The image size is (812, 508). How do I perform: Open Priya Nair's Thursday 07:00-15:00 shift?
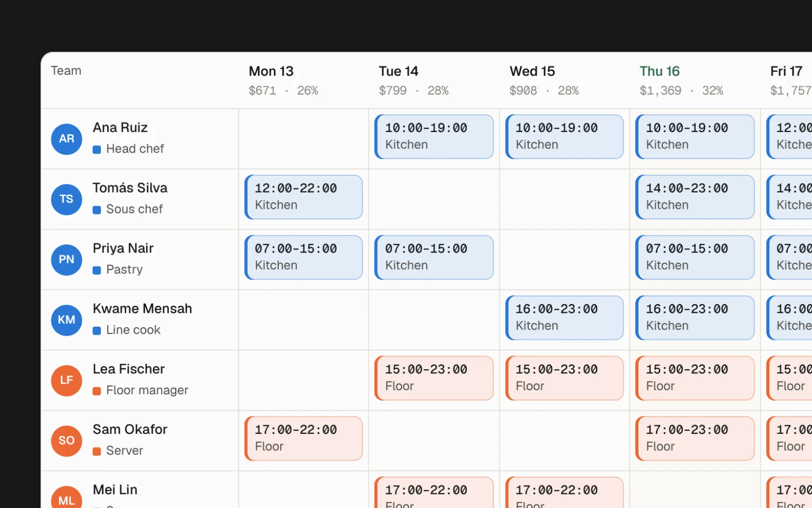(695, 258)
